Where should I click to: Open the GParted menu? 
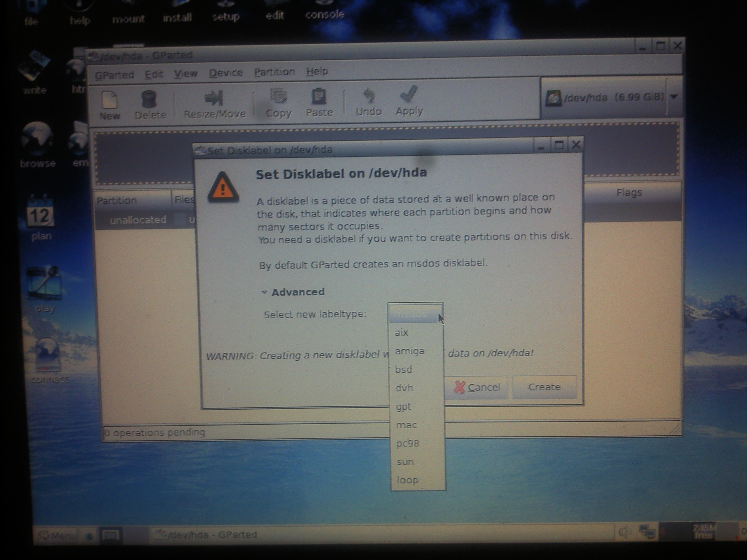click(x=114, y=75)
